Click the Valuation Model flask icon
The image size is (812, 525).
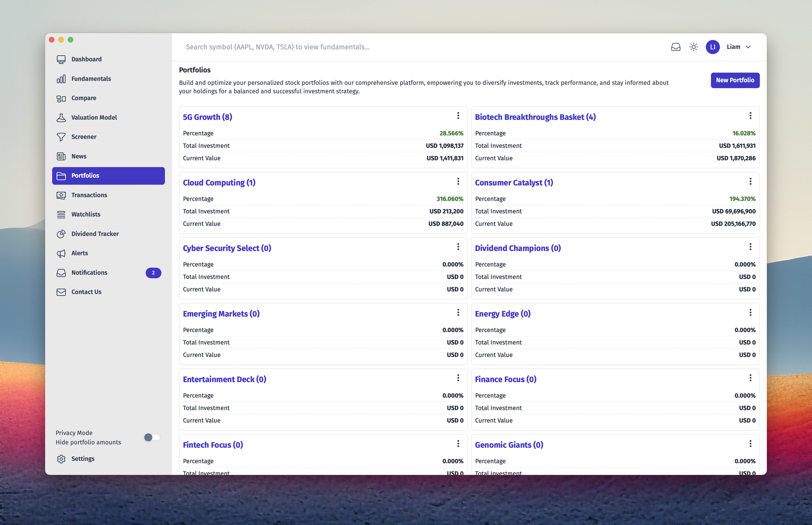[x=61, y=118]
